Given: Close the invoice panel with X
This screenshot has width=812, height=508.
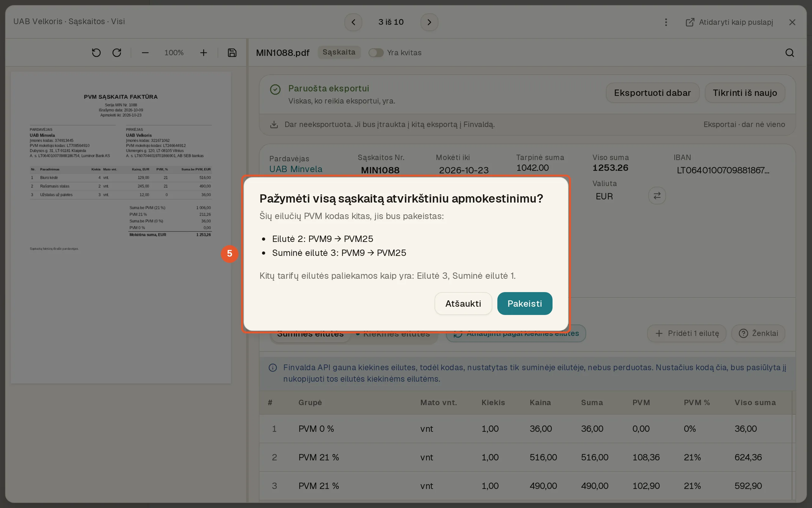Looking at the screenshot, I should click(792, 22).
